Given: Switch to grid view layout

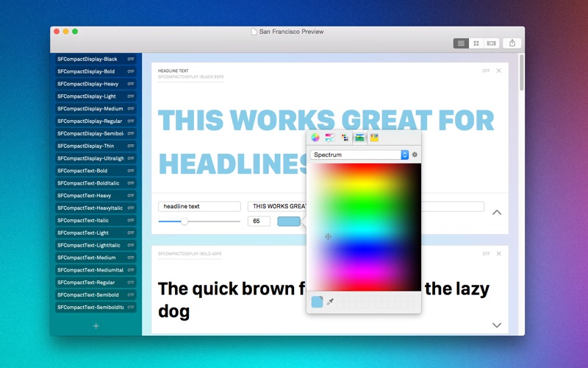Looking at the screenshot, I should 476,43.
